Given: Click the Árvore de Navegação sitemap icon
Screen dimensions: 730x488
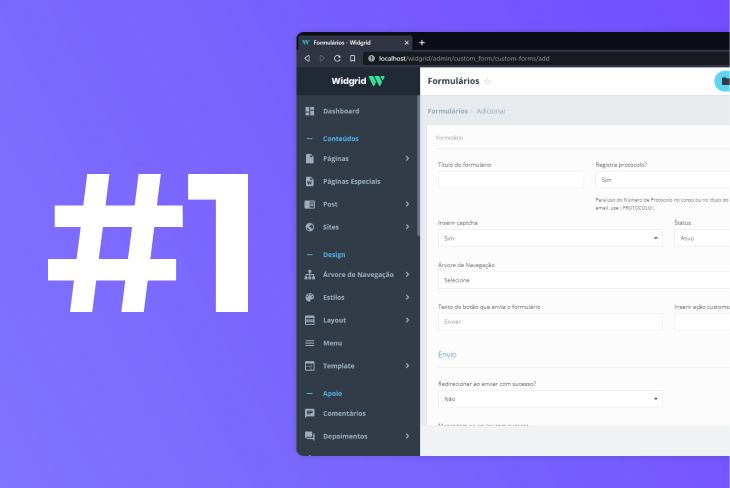Looking at the screenshot, I should coord(310,274).
